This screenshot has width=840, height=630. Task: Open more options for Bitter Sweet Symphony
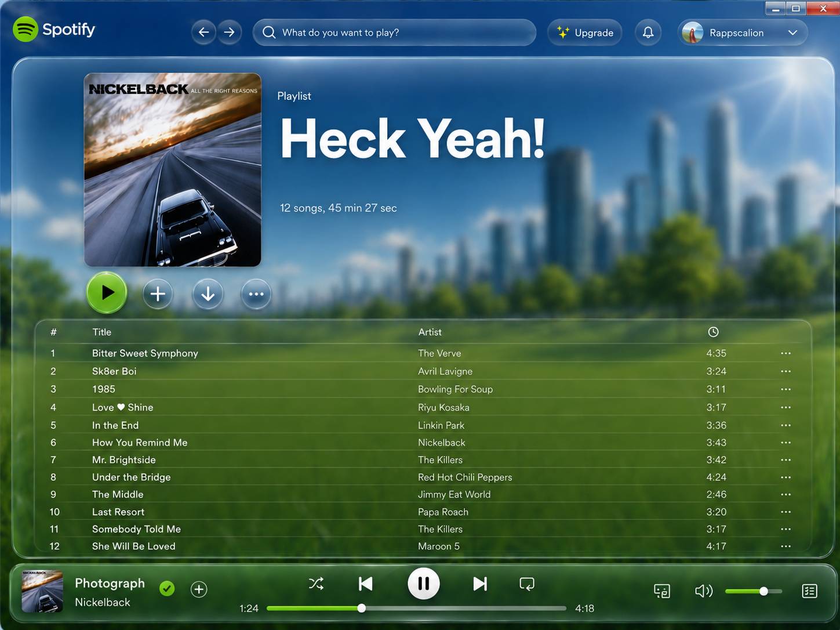point(786,353)
